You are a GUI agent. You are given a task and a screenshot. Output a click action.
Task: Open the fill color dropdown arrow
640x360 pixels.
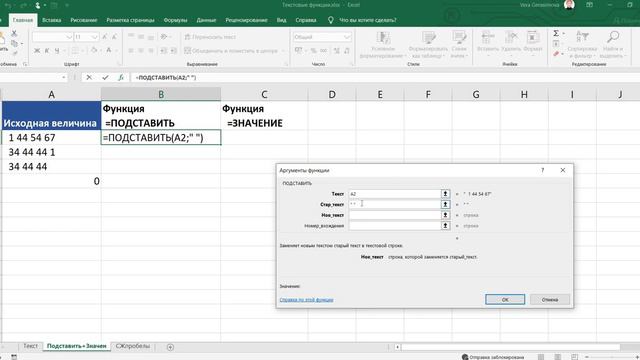tap(101, 51)
